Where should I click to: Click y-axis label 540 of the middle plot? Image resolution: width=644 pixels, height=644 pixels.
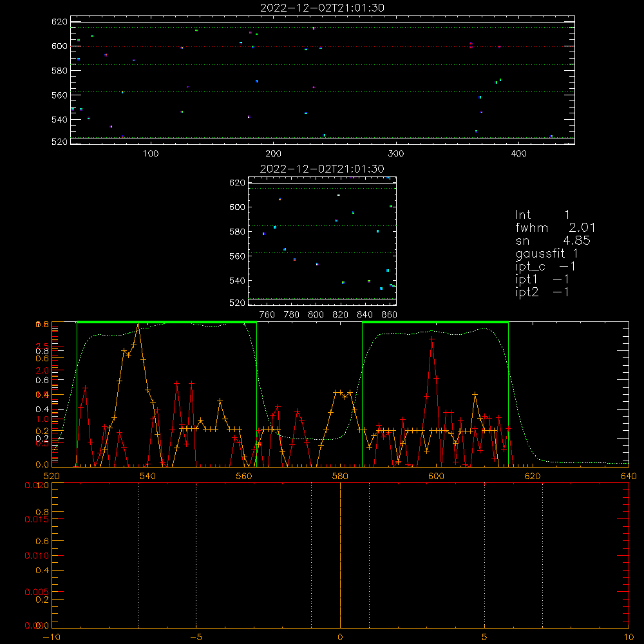(x=237, y=281)
